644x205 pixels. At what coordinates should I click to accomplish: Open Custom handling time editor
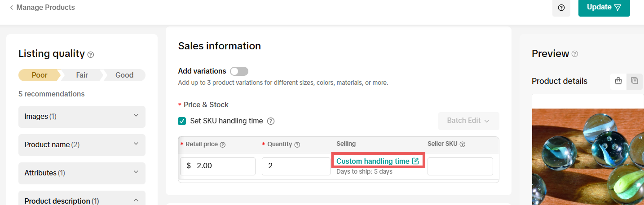click(x=377, y=161)
